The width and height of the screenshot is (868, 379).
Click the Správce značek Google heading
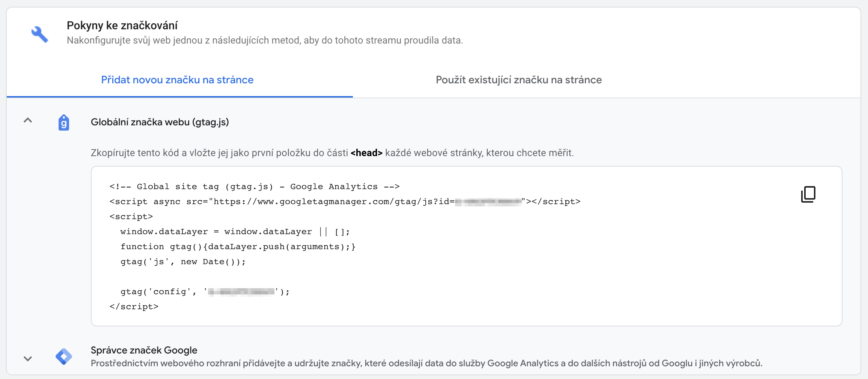tap(144, 350)
